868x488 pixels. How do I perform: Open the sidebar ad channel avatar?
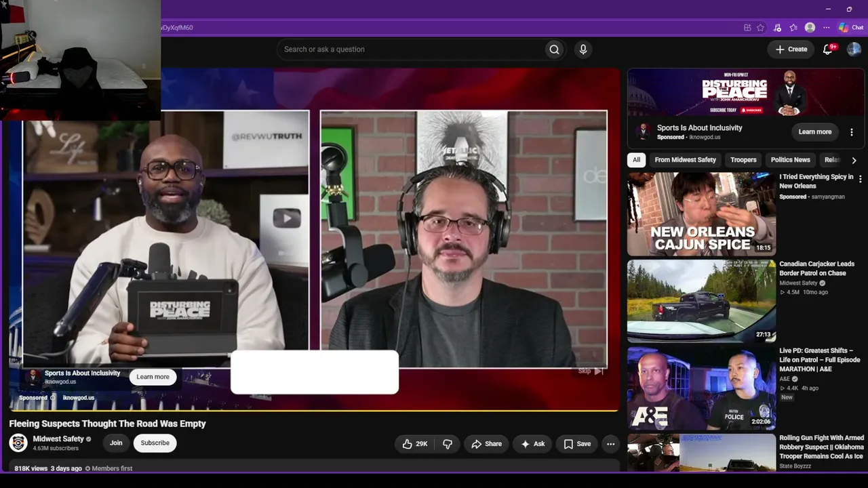tap(643, 131)
